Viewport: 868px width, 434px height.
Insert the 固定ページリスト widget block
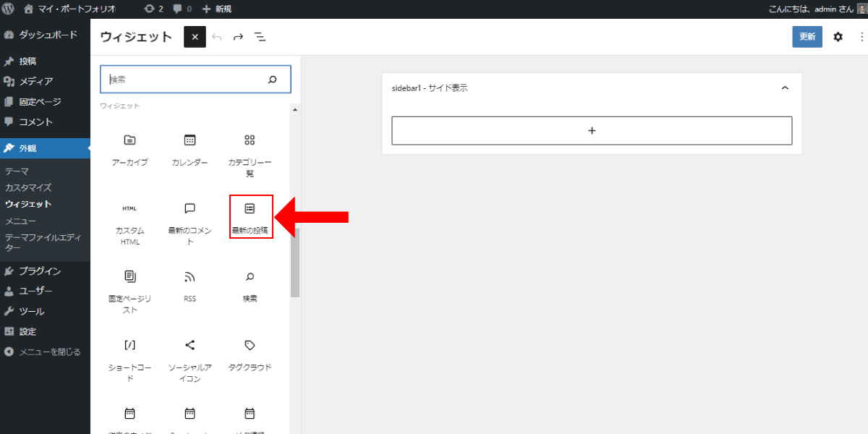coord(129,291)
